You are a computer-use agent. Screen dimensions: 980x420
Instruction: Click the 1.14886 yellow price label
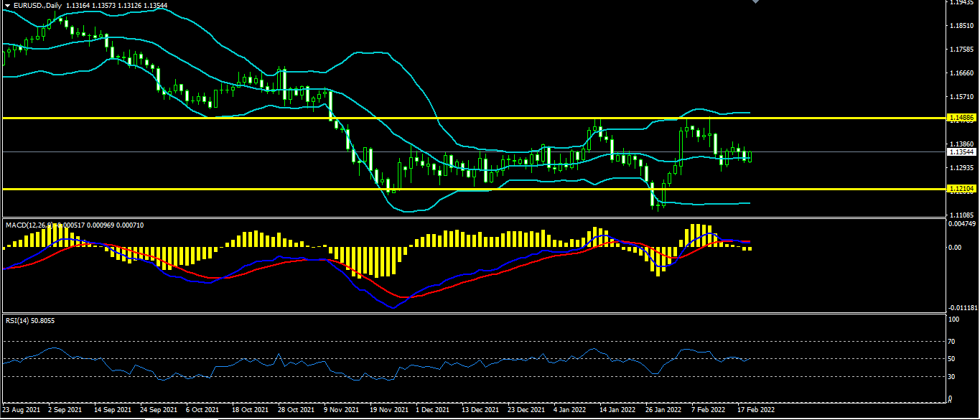pyautogui.click(x=961, y=117)
